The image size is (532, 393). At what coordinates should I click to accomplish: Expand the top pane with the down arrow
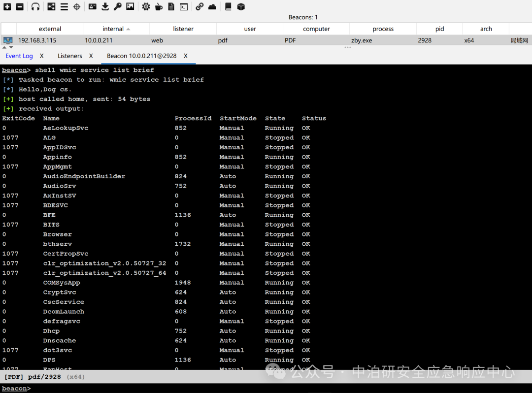[11, 47]
